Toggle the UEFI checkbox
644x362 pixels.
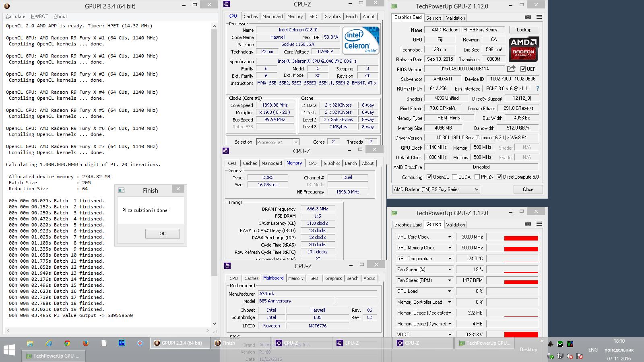point(523,69)
